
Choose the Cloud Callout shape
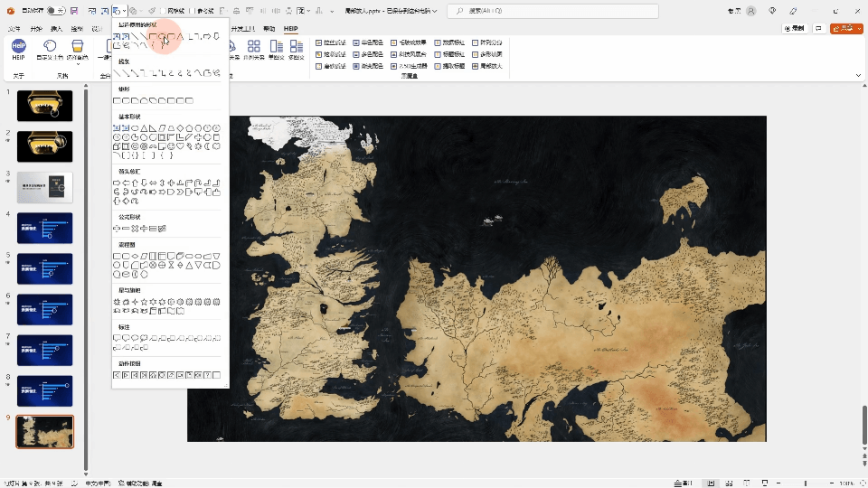tap(144, 338)
